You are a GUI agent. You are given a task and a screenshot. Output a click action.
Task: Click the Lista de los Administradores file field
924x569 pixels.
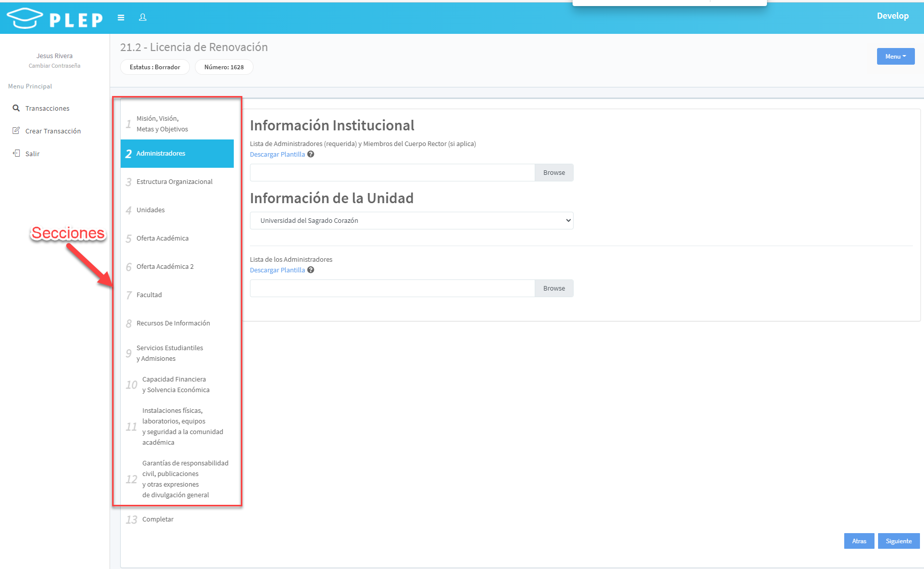(392, 289)
